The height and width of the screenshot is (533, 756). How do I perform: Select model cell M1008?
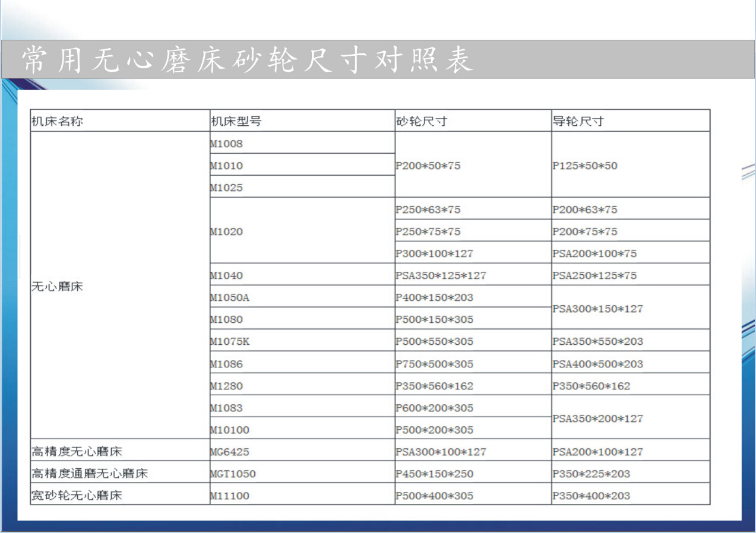tap(302, 142)
